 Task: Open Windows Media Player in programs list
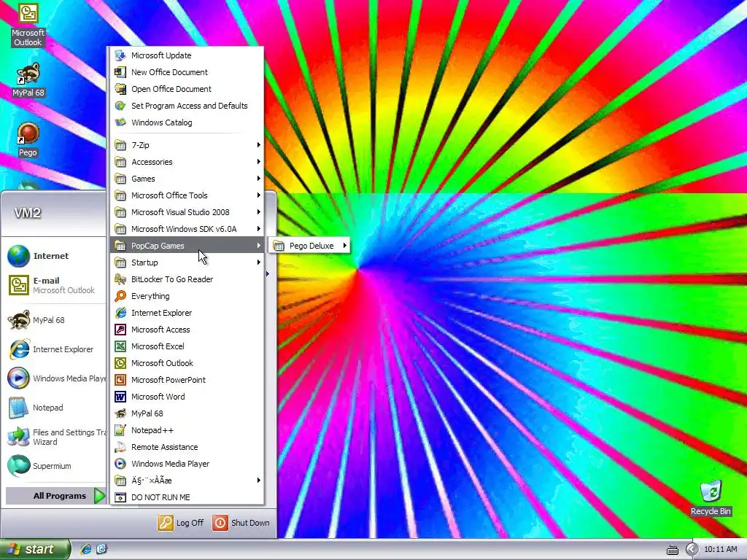click(x=186, y=464)
